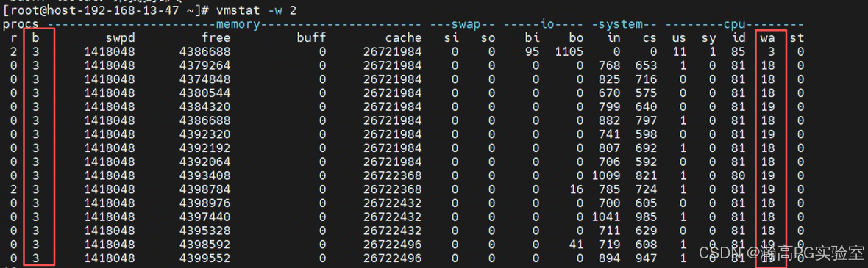This screenshot has width=868, height=268.
Task: Click the 'cache' column header
Action: (404, 38)
